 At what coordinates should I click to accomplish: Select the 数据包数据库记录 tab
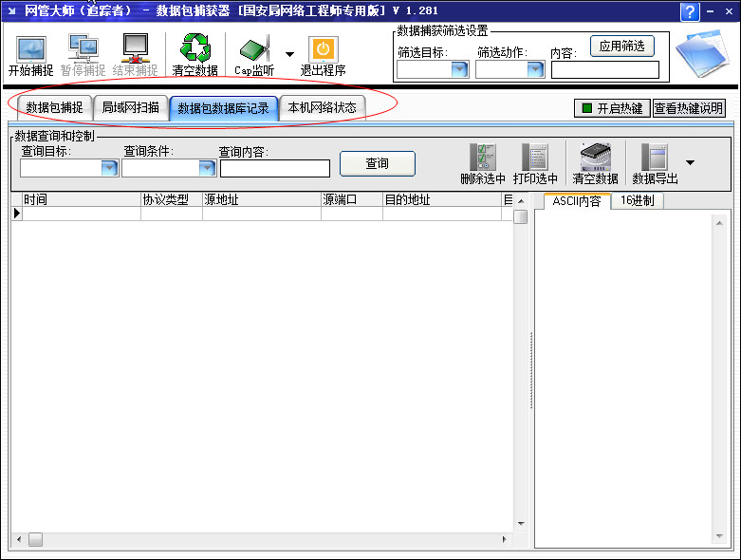[223, 108]
